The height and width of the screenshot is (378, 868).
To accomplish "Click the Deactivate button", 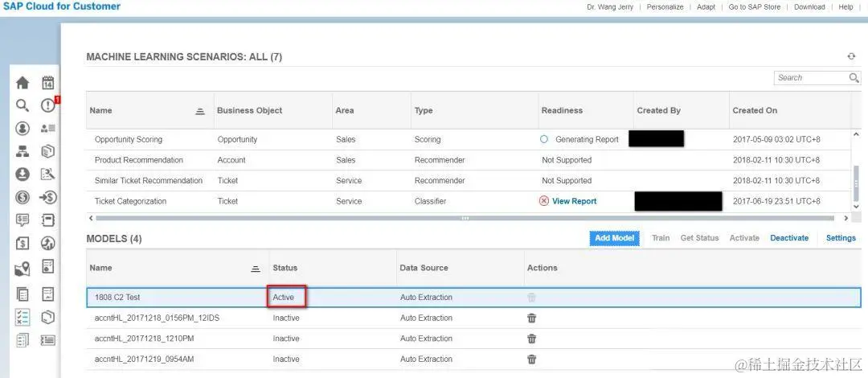I will (789, 238).
